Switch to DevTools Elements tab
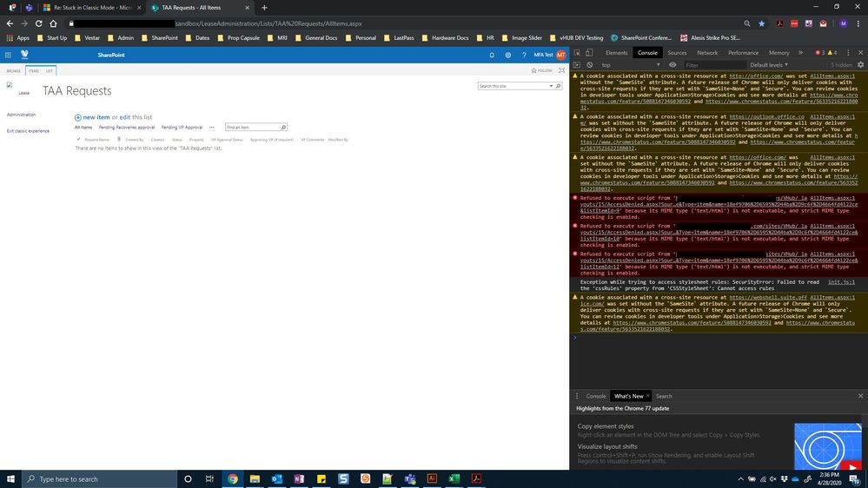Image resolution: width=868 pixels, height=488 pixels. (616, 53)
